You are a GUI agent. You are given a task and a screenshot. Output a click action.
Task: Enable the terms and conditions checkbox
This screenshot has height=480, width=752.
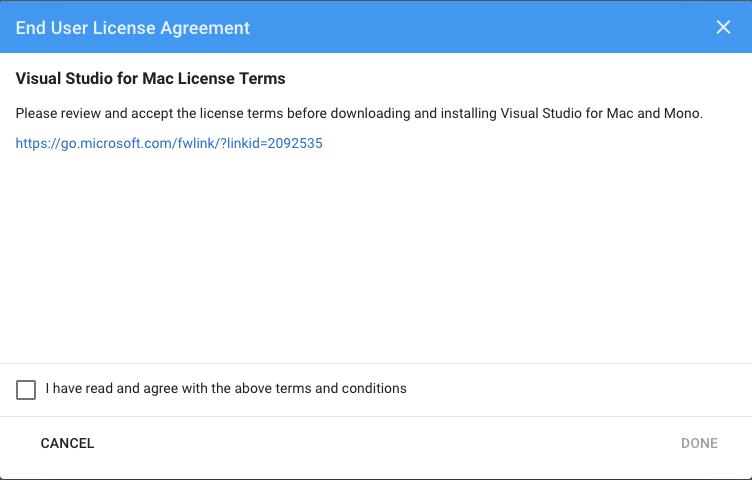pos(26,390)
